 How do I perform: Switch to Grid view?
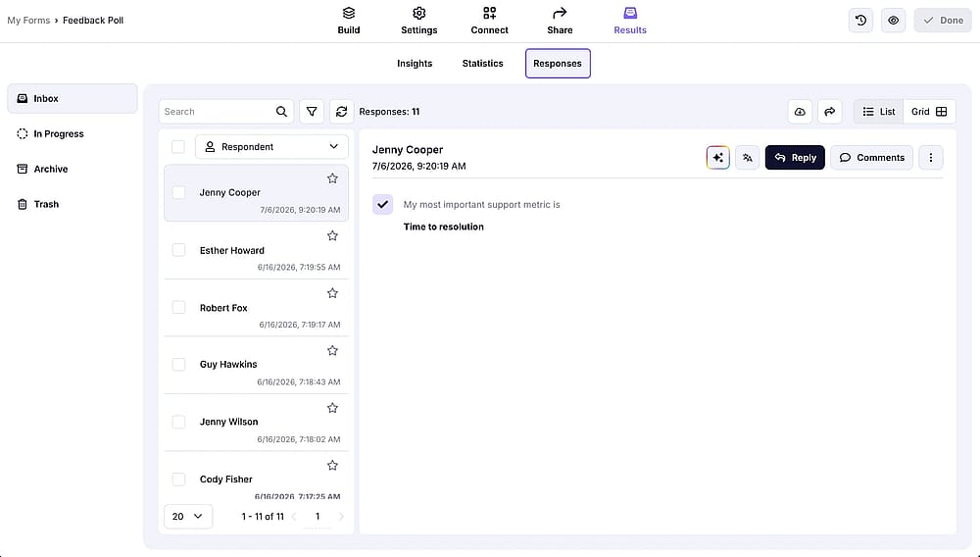click(929, 111)
